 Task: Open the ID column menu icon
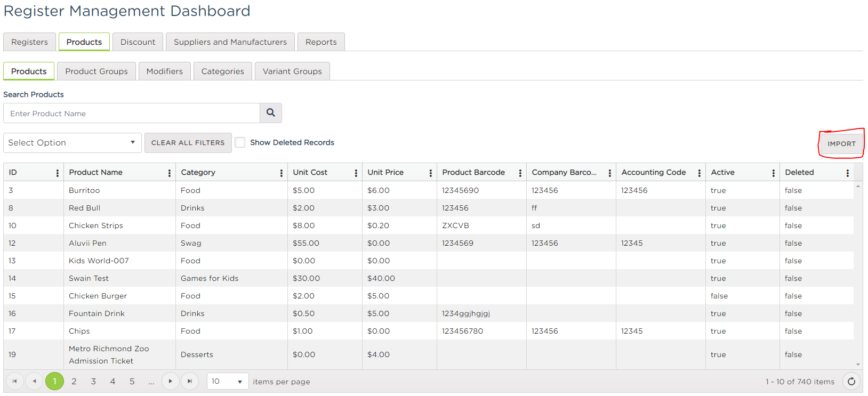(58, 173)
